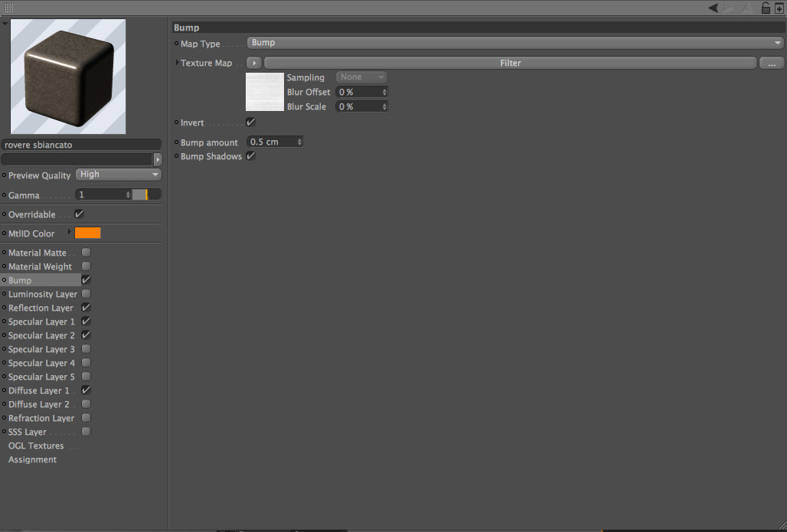Click the Gamma slider bar
The width and height of the screenshot is (787, 532).
[146, 194]
